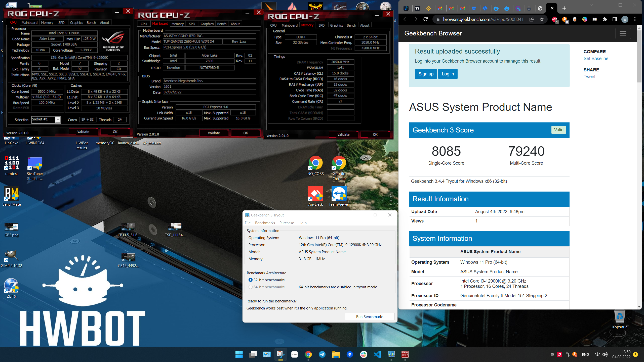Bookmark this page with star icon
The width and height of the screenshot is (644, 362).
click(x=542, y=19)
